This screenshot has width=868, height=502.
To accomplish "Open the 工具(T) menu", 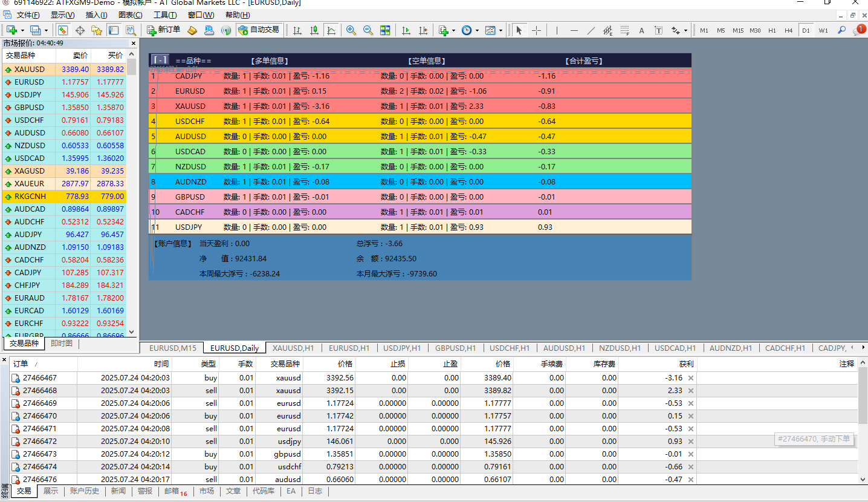I will pyautogui.click(x=165, y=15).
